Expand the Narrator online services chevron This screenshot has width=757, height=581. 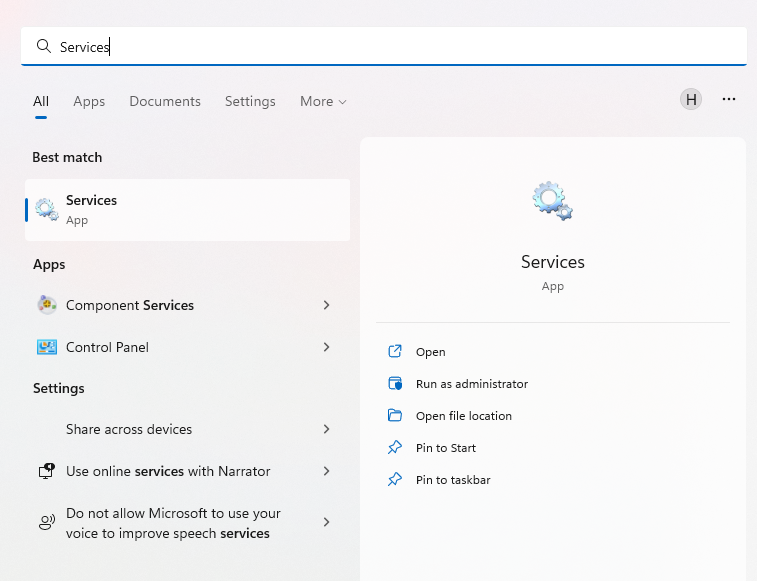click(x=326, y=471)
